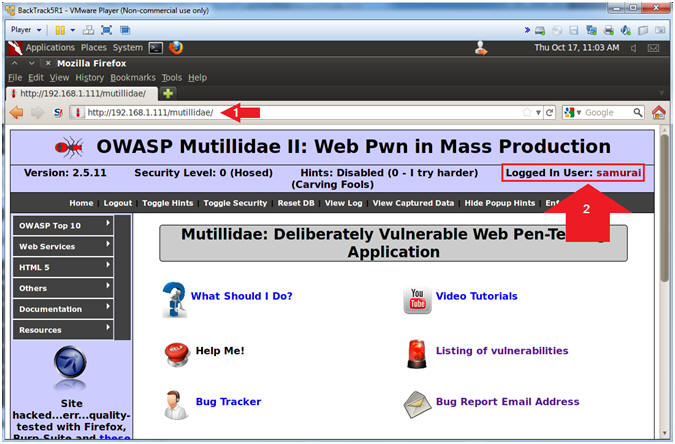Select the mutillidae browser tab
The width and height of the screenshot is (675, 444).
(x=81, y=93)
